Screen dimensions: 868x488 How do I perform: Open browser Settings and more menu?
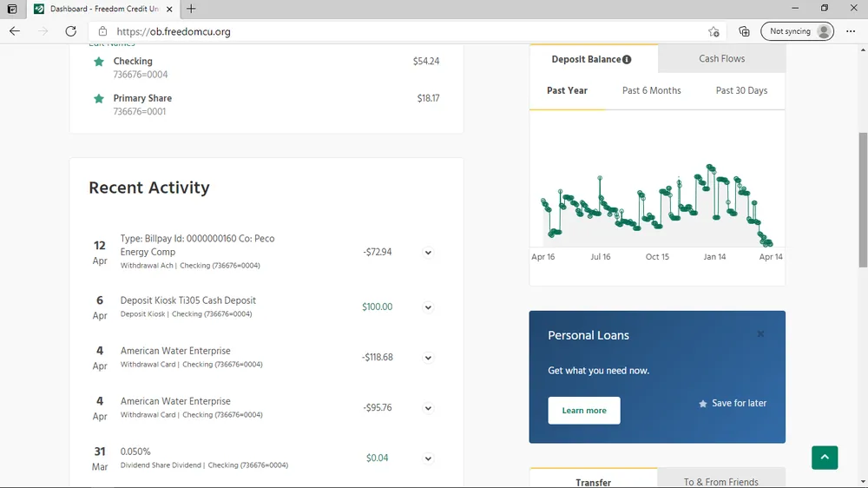coord(851,31)
